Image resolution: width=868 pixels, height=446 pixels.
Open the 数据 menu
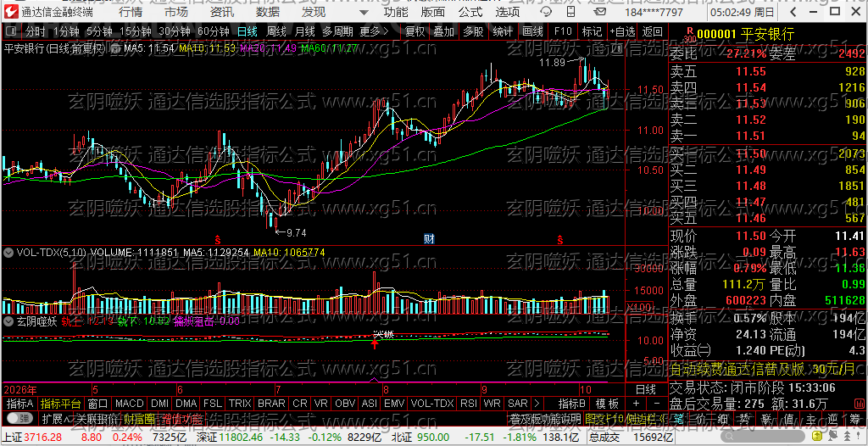tap(268, 12)
